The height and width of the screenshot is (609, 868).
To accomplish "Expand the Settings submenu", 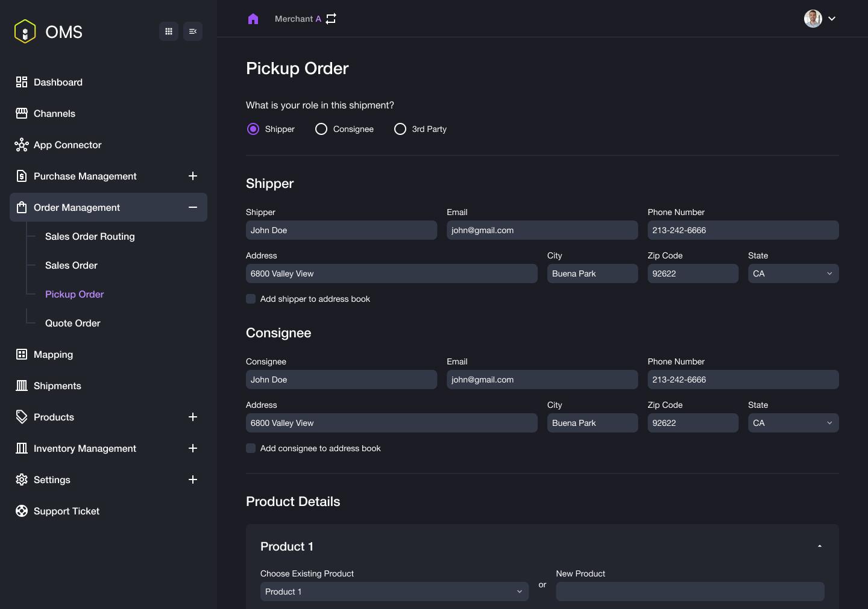I will (193, 479).
